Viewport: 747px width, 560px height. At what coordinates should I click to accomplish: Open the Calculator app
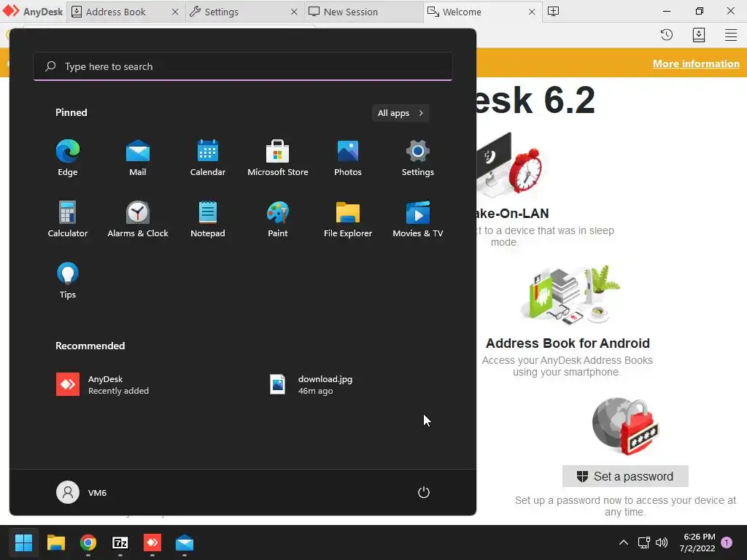coord(68,219)
